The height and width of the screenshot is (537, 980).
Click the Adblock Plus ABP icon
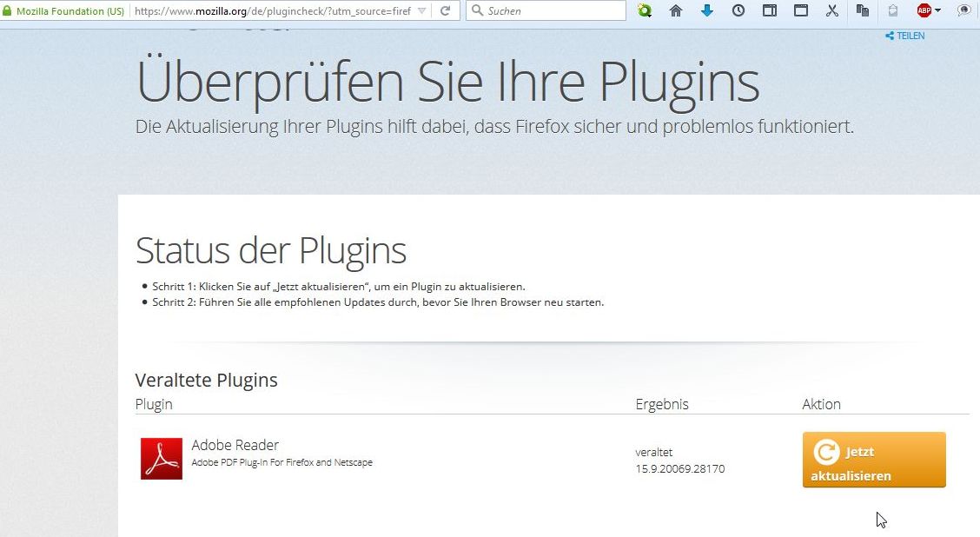pos(924,10)
